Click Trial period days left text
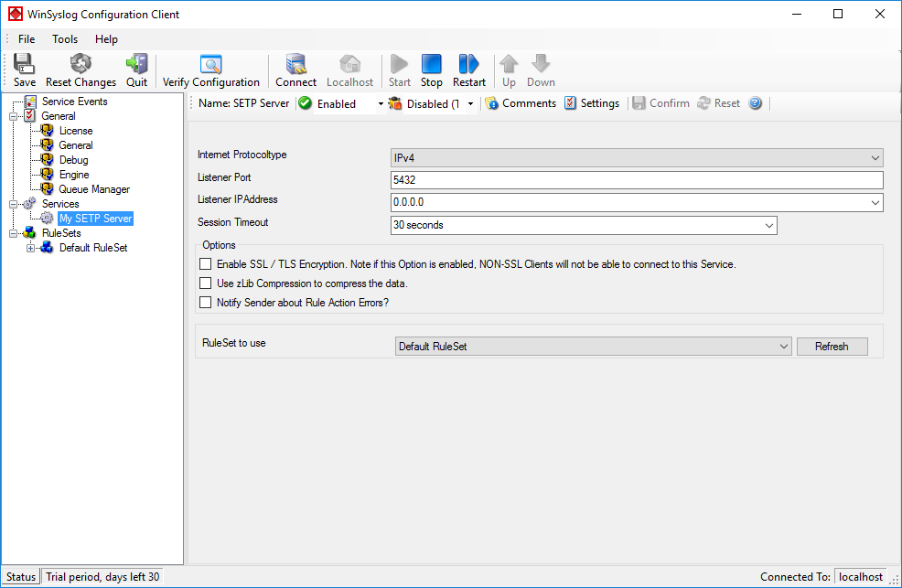 [x=102, y=576]
